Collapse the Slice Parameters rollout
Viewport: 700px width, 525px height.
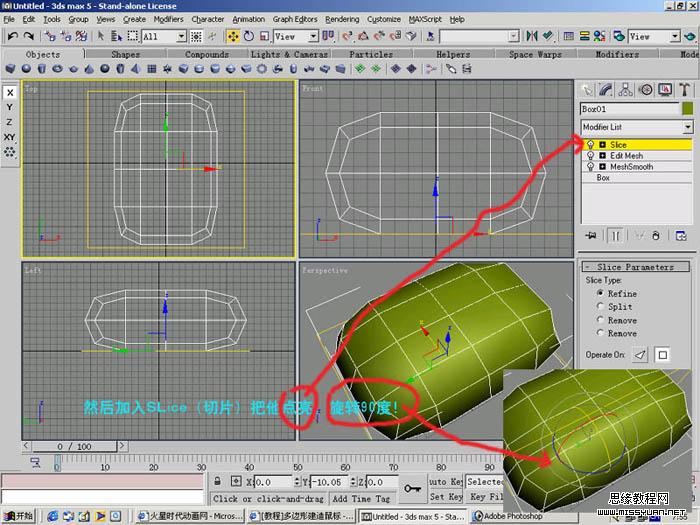pyautogui.click(x=635, y=267)
